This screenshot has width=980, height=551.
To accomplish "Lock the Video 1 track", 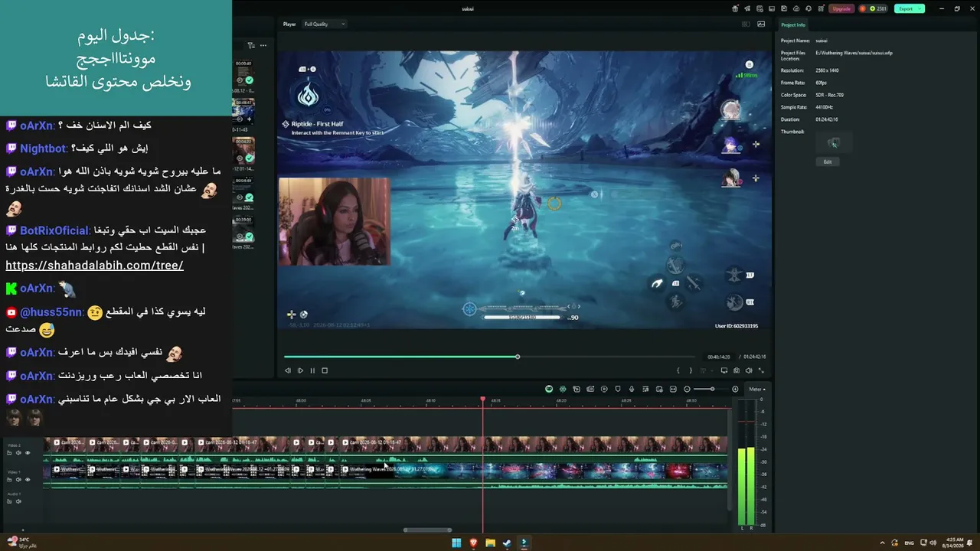I will click(9, 480).
